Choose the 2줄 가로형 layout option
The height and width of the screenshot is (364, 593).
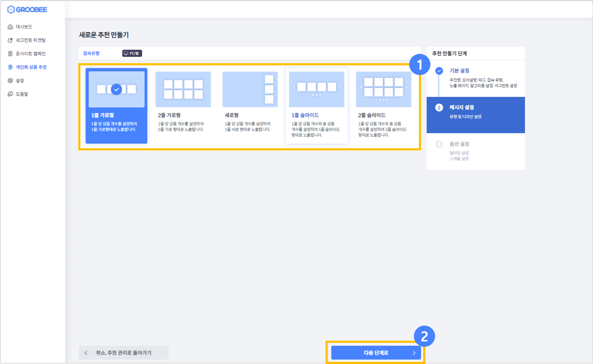point(183,106)
